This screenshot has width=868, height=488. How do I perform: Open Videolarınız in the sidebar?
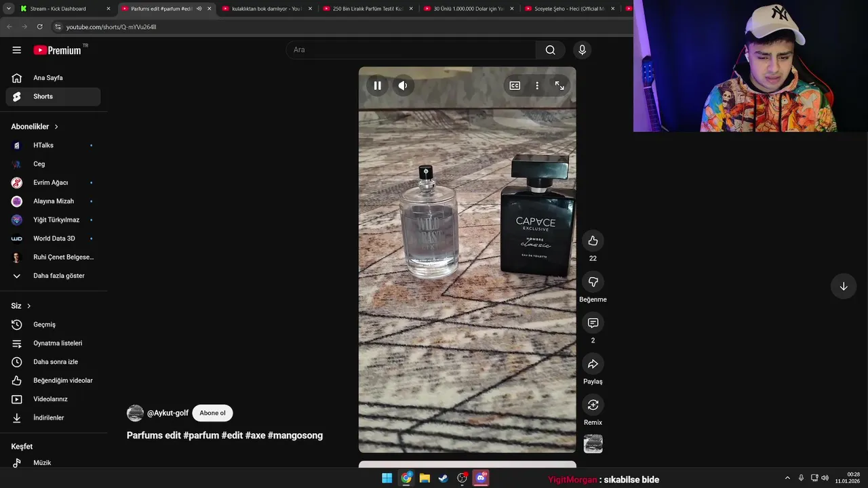pyautogui.click(x=53, y=399)
